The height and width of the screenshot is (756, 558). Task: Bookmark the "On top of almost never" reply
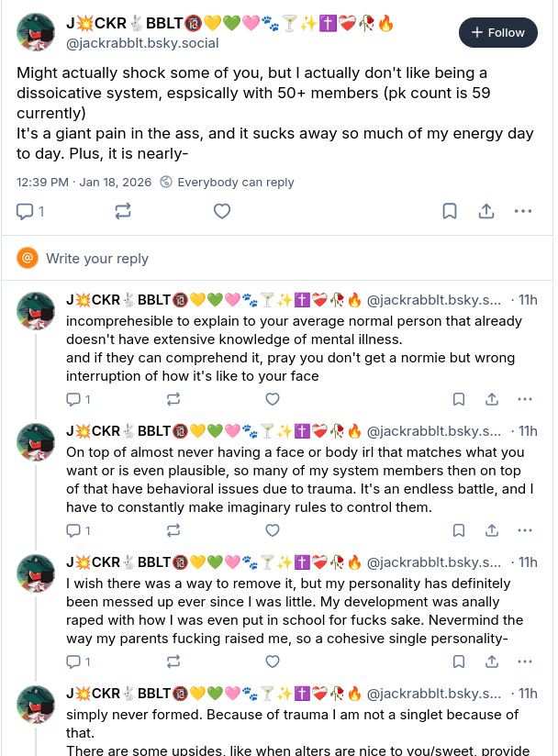point(459,530)
